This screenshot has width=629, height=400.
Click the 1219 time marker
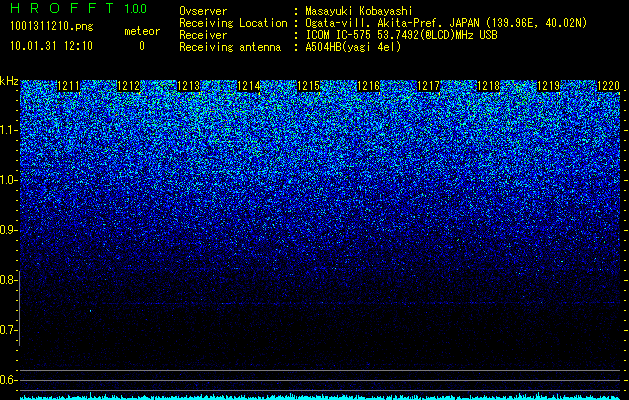coord(548,86)
